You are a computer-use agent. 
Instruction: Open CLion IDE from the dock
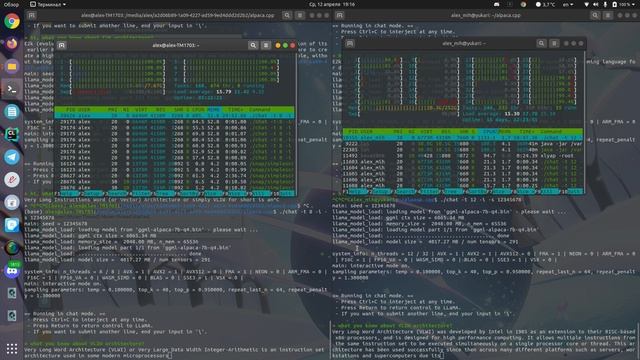pyautogui.click(x=12, y=134)
